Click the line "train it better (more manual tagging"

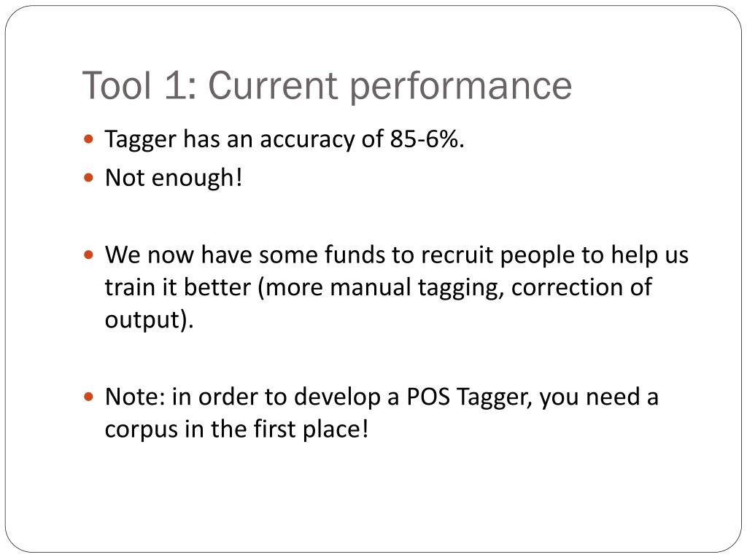click(x=379, y=287)
